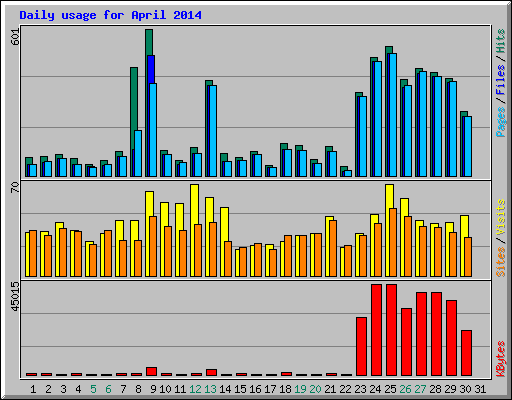Click the '70' visits axis value
This screenshot has width=512, height=400.
coord(15,187)
